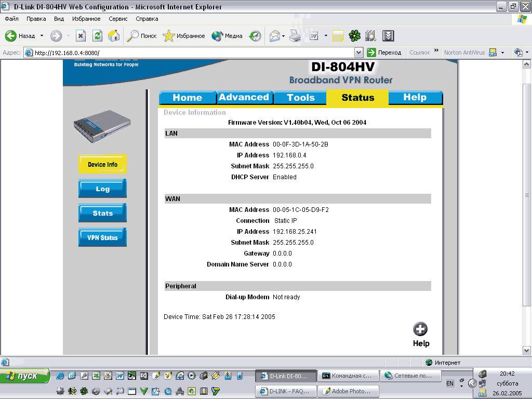Click the page scrollbar down arrow
The image size is (532, 399).
tap(527, 351)
